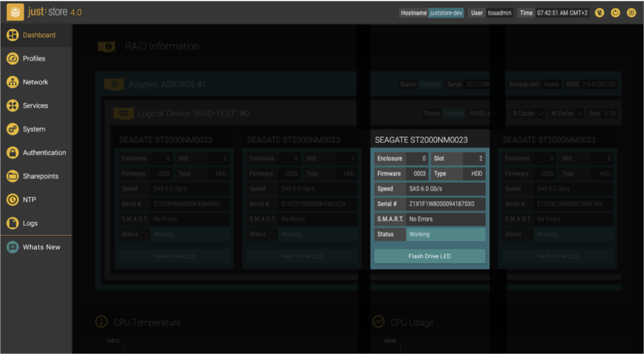
Task: Click the Adaptec ASR7805 #1 title
Action: coord(167,85)
